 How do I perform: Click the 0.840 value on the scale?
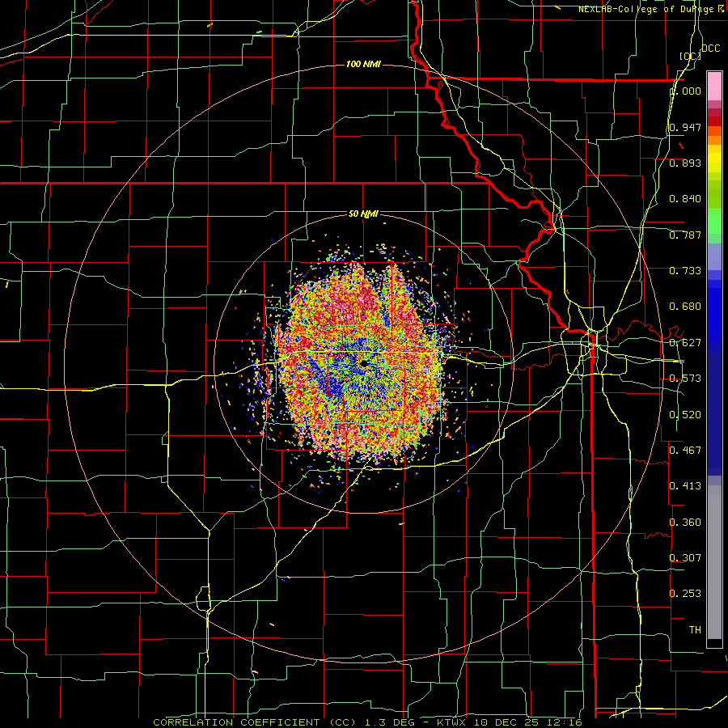pyautogui.click(x=685, y=198)
